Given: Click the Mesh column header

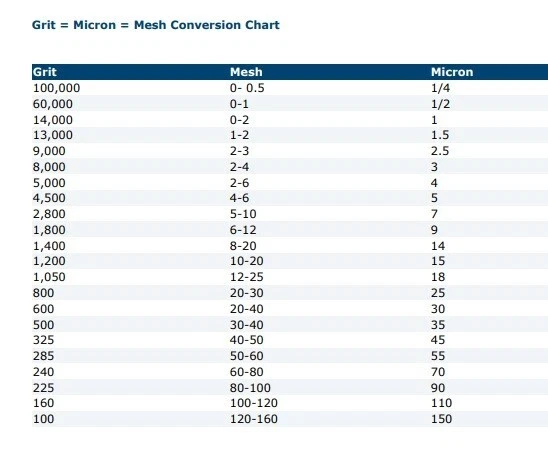Looking at the screenshot, I should [x=246, y=72].
